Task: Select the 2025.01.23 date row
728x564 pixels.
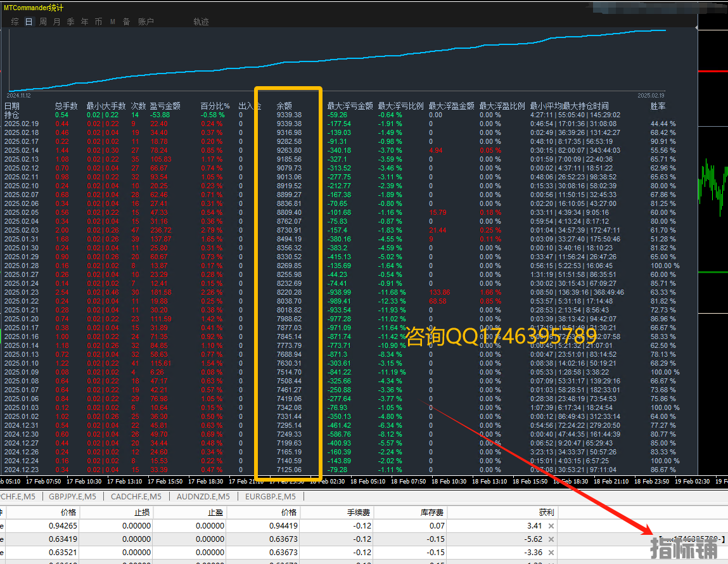Action: (x=22, y=292)
